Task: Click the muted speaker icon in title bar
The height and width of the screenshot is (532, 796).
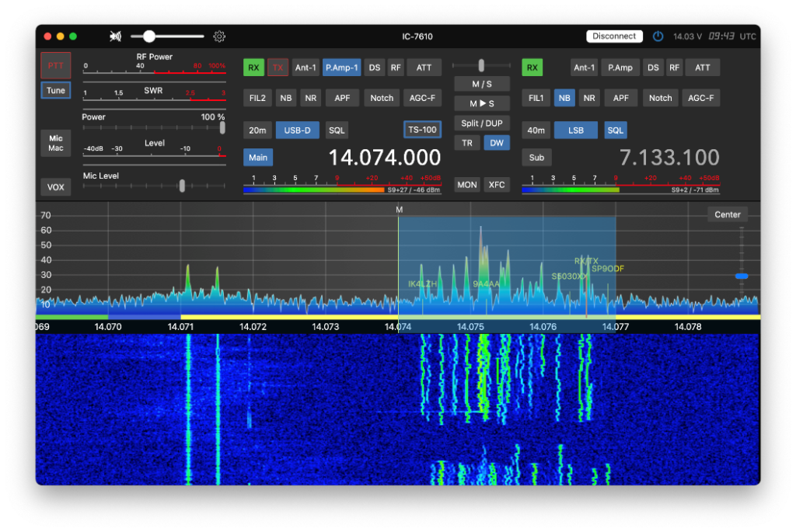Action: [116, 37]
